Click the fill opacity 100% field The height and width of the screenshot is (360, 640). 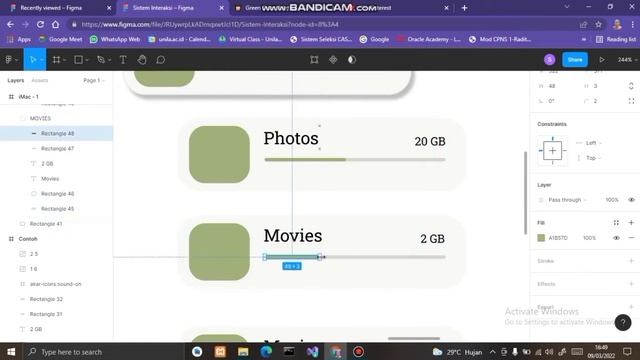[589, 238]
